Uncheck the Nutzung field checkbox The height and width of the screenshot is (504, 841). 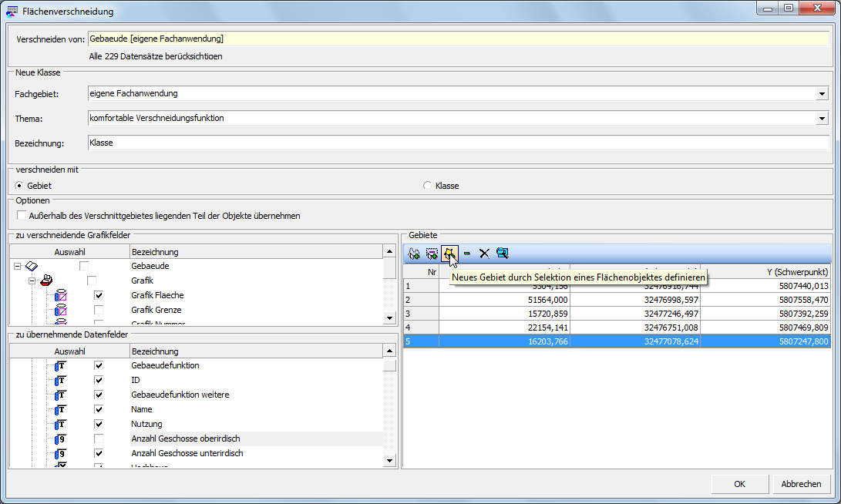click(99, 424)
